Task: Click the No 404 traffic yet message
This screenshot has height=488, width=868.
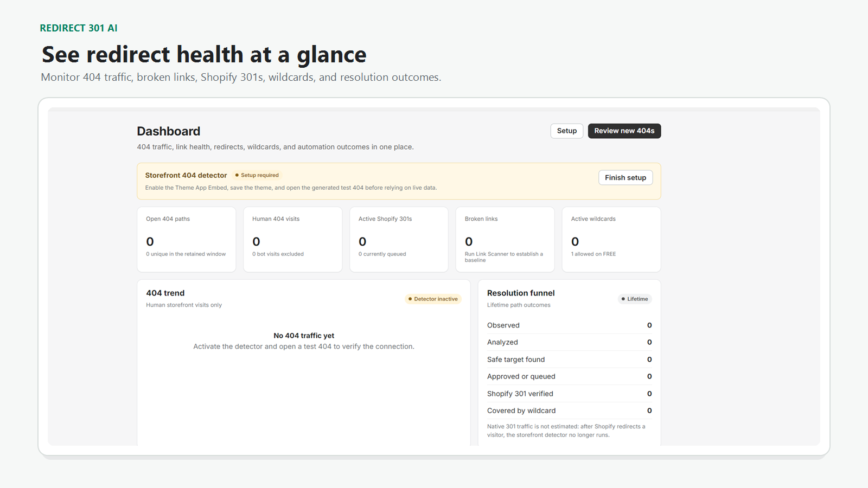Action: 304,336
